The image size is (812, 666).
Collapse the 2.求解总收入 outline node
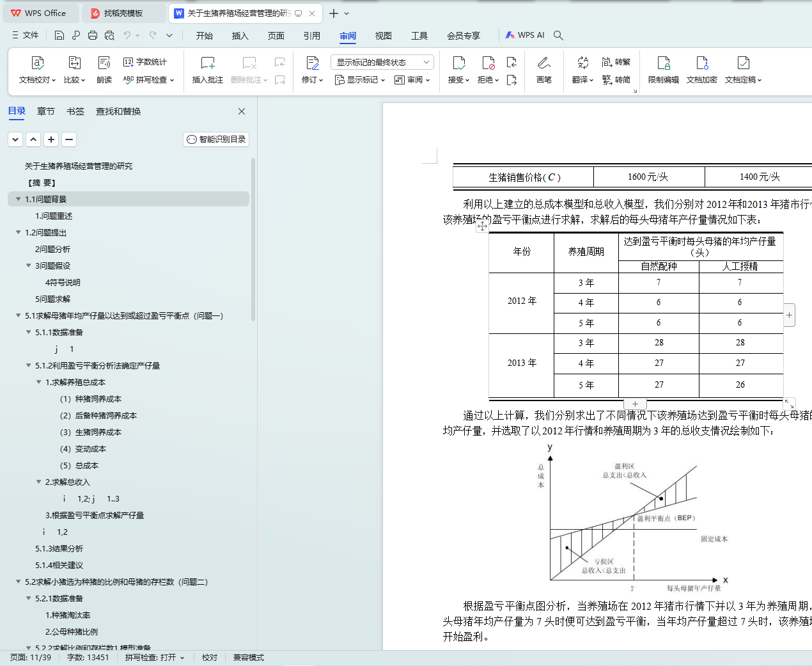point(38,482)
